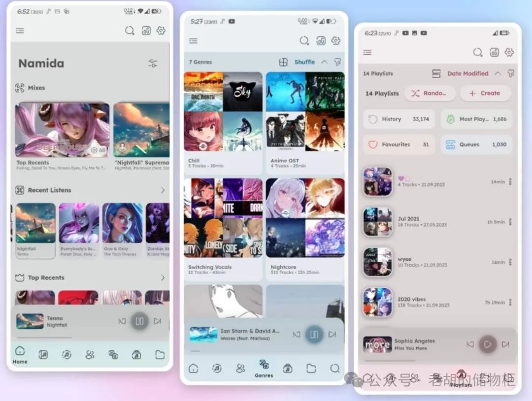Open wyee playlist
Viewport: 532px width, 401px height.
tap(438, 262)
